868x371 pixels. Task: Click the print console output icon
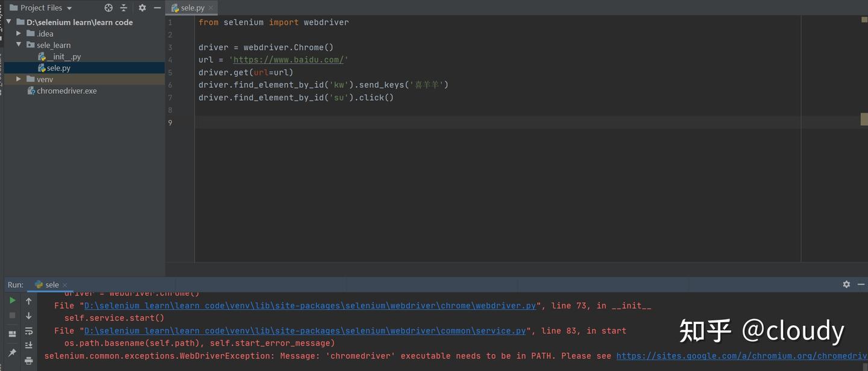click(28, 361)
